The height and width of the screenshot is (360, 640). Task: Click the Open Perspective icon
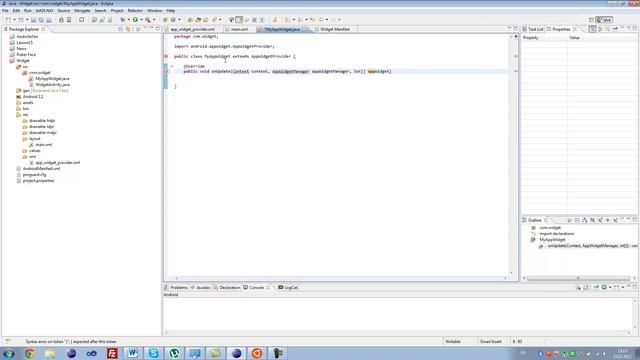591,20
